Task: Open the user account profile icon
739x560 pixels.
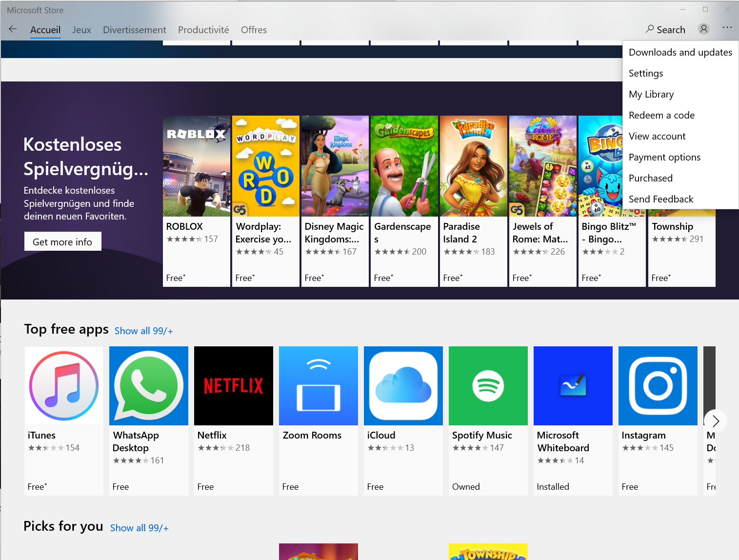Action: tap(703, 29)
